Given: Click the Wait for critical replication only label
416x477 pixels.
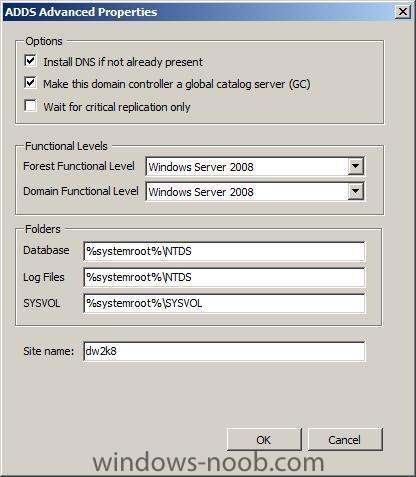Looking at the screenshot, I should click(117, 107).
